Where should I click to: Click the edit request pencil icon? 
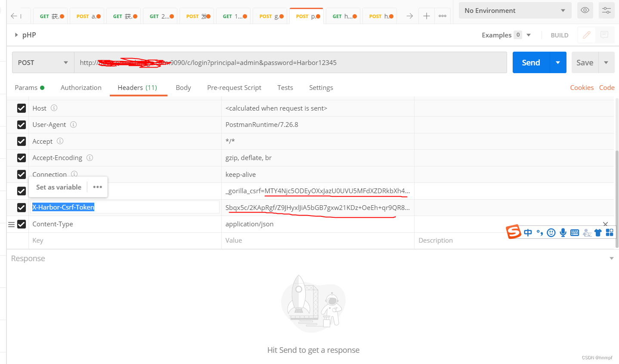(x=586, y=35)
